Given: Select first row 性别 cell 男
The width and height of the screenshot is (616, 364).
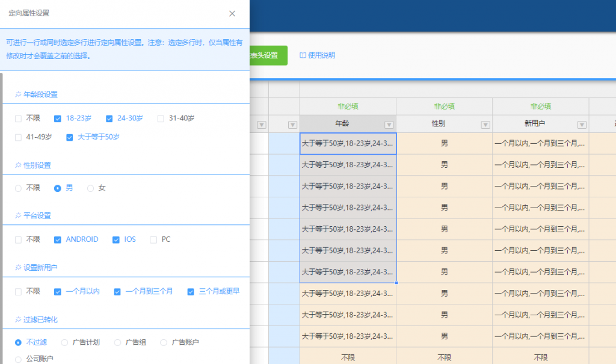Looking at the screenshot, I should point(445,143).
